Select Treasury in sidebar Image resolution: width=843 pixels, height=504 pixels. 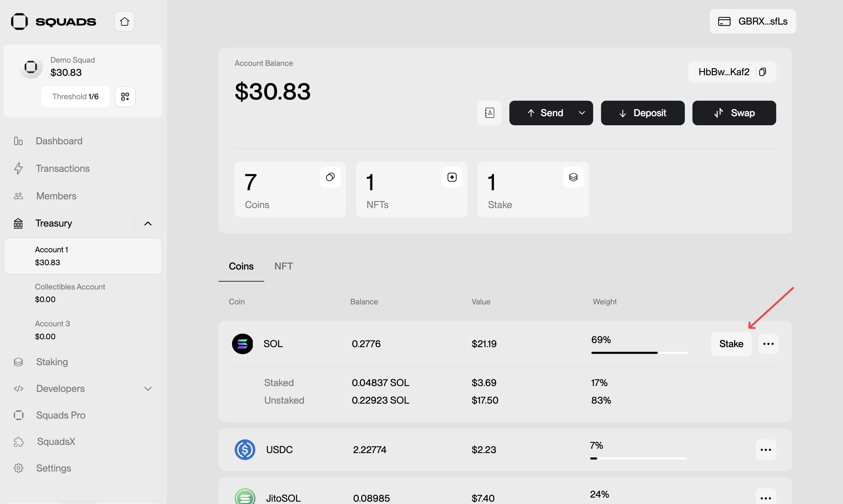54,223
